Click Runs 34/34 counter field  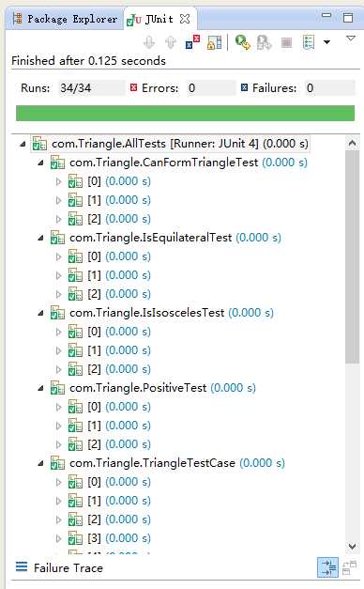tap(92, 88)
